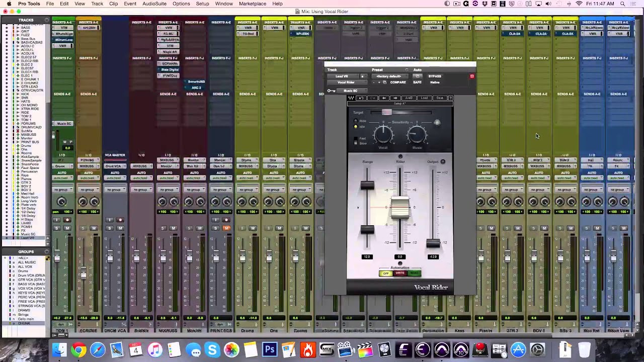Open auto read menu on first strip

[x=61, y=178]
